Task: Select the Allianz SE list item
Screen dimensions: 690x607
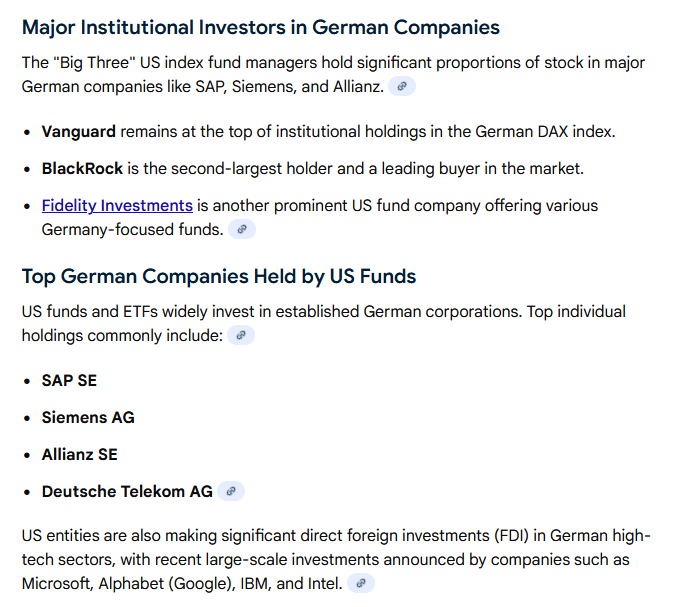Action: [79, 454]
